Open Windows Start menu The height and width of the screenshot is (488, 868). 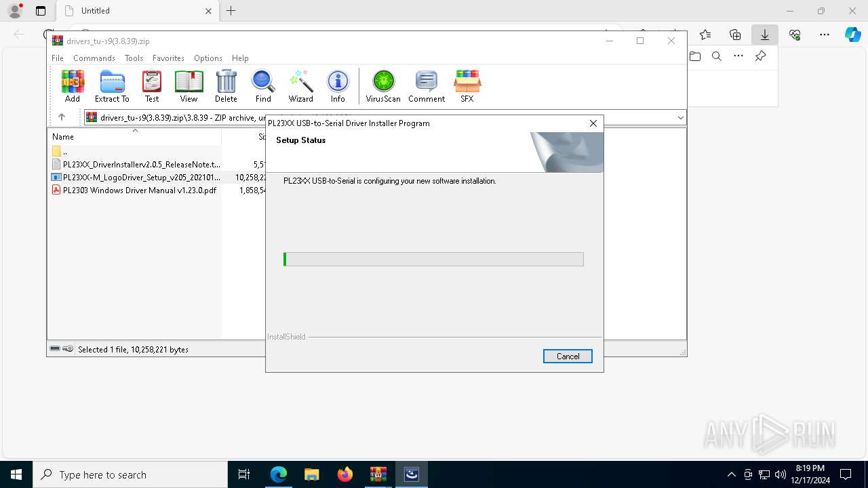coord(16,474)
